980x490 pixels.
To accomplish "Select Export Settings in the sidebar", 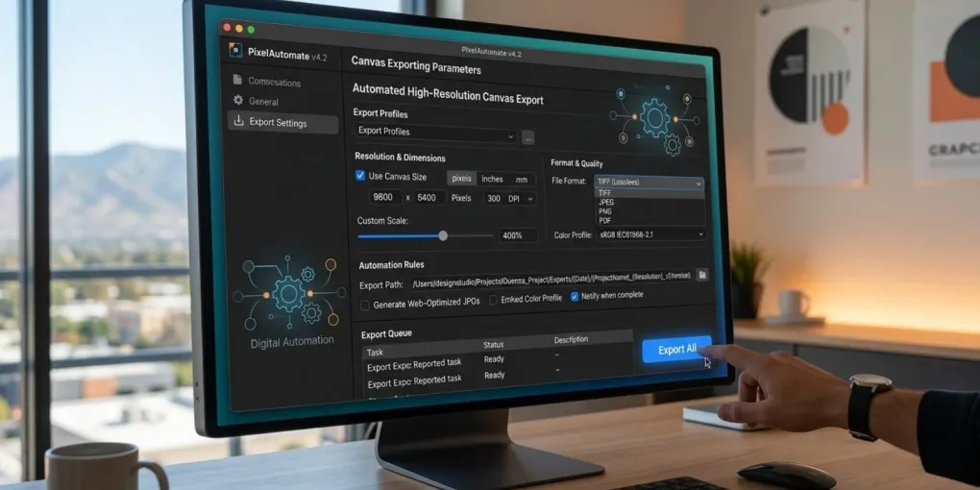I will click(283, 123).
